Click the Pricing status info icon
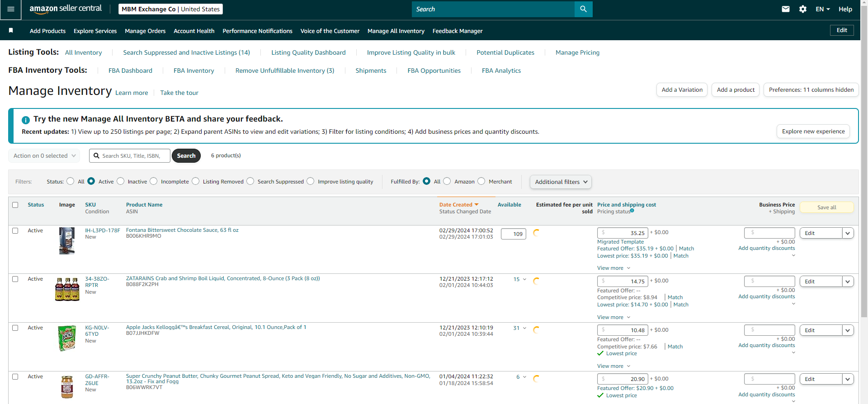The image size is (868, 404). coord(632,211)
